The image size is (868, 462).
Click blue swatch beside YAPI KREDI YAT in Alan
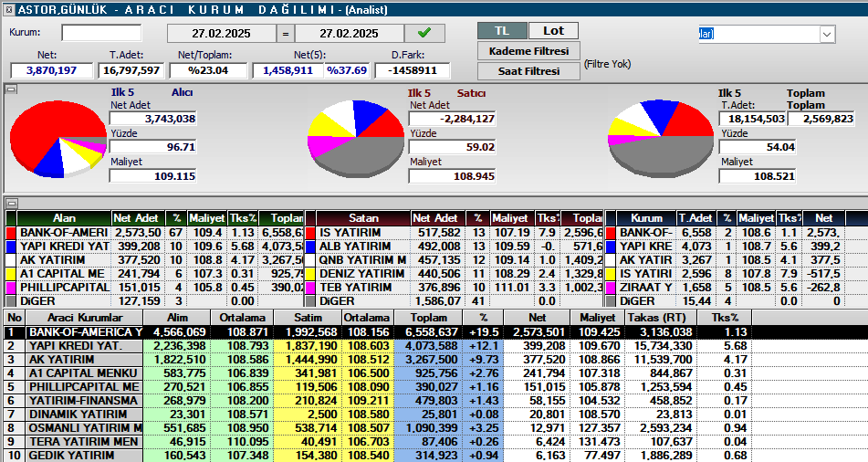coord(11,247)
